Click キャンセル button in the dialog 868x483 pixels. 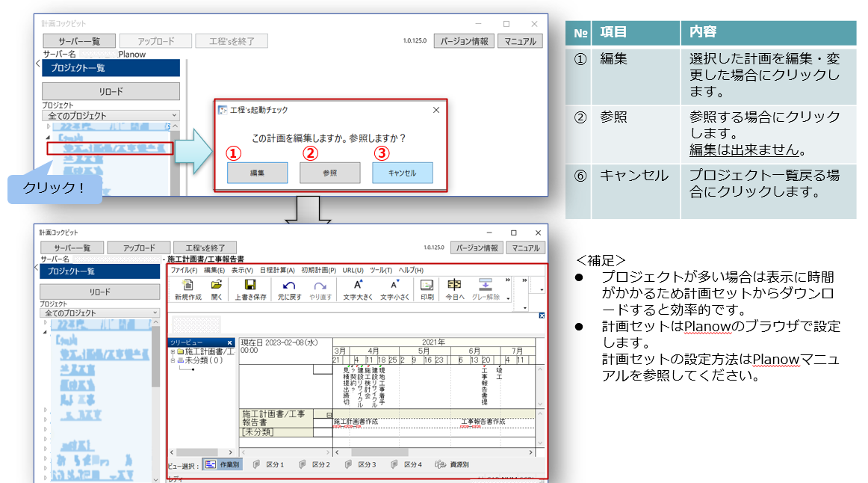pos(403,173)
